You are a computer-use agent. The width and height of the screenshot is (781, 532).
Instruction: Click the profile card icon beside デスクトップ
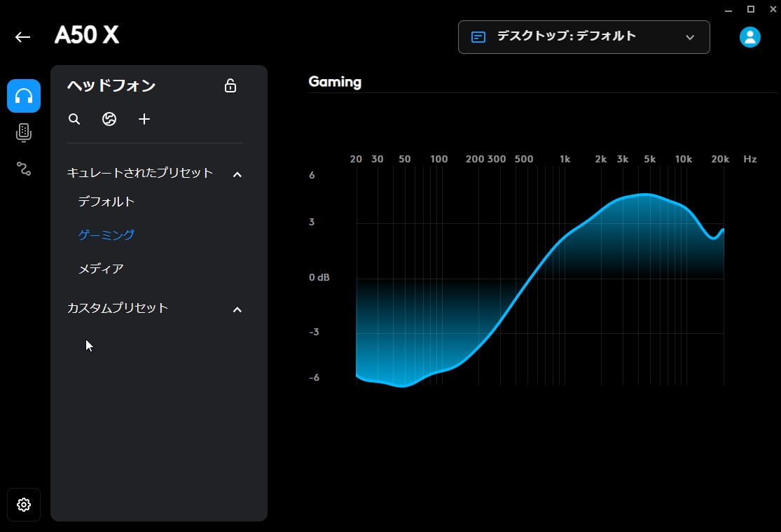(478, 36)
